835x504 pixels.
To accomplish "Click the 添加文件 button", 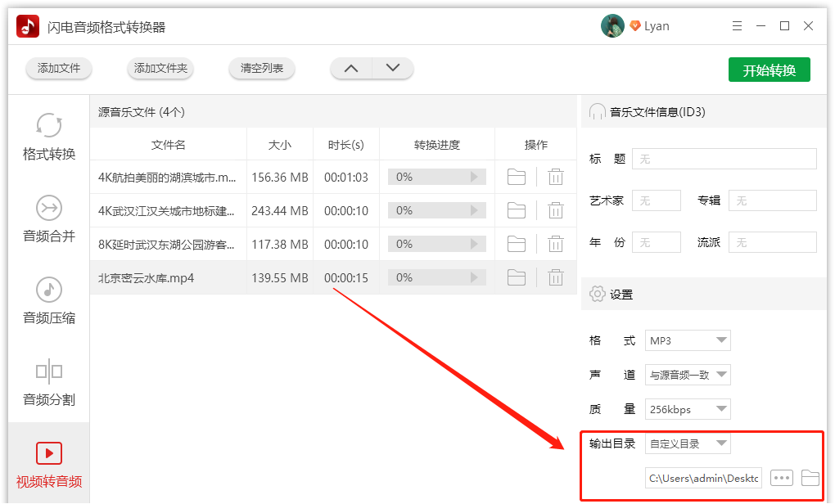I will click(59, 68).
